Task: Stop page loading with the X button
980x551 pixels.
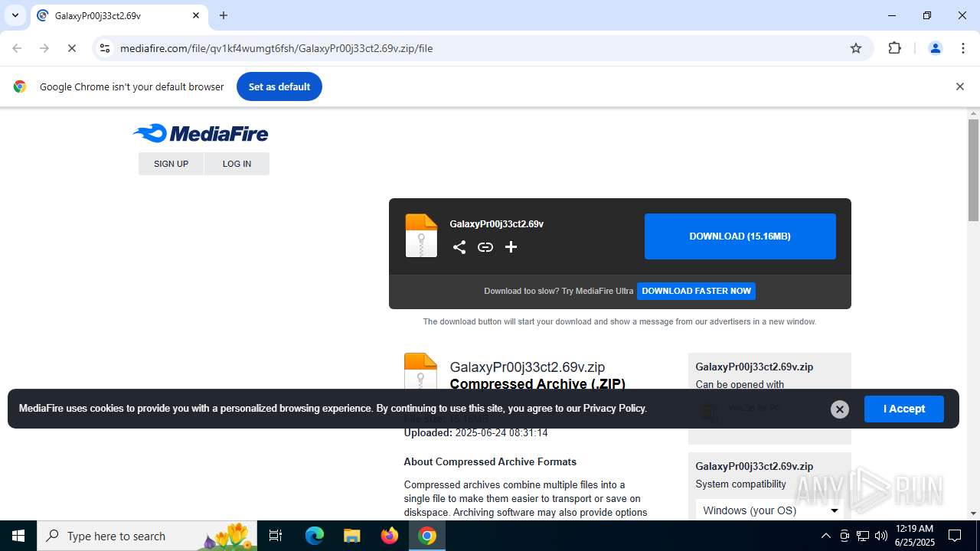Action: tap(71, 48)
